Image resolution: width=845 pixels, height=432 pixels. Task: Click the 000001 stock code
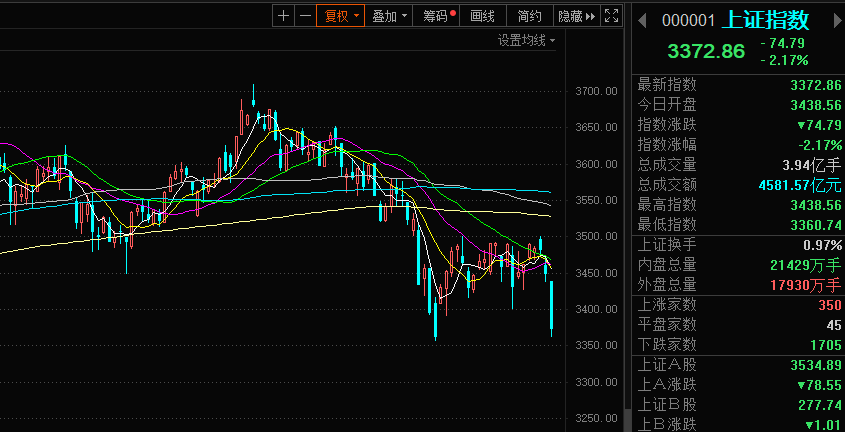pyautogui.click(x=689, y=20)
